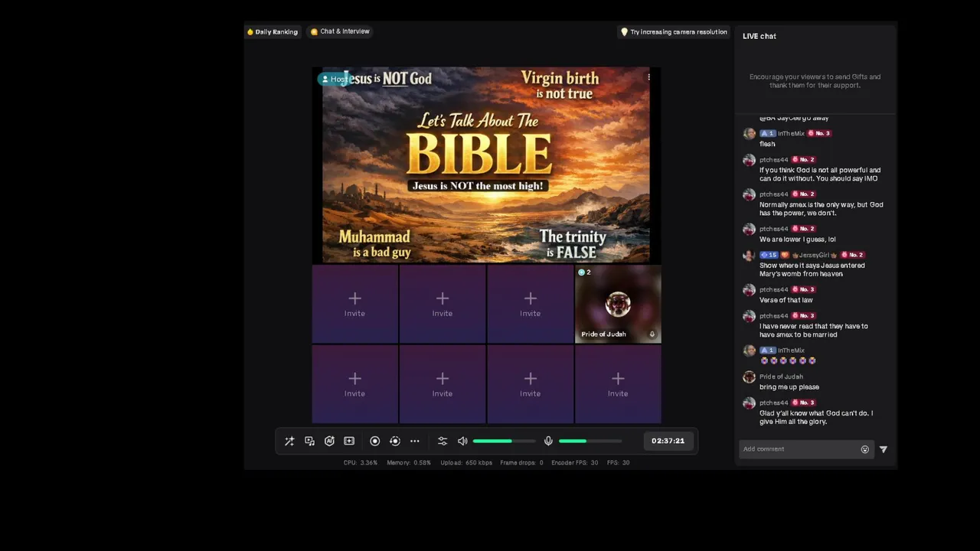This screenshot has height=551, width=980.
Task: Mute the microphone icon in toolbar
Action: 548,441
